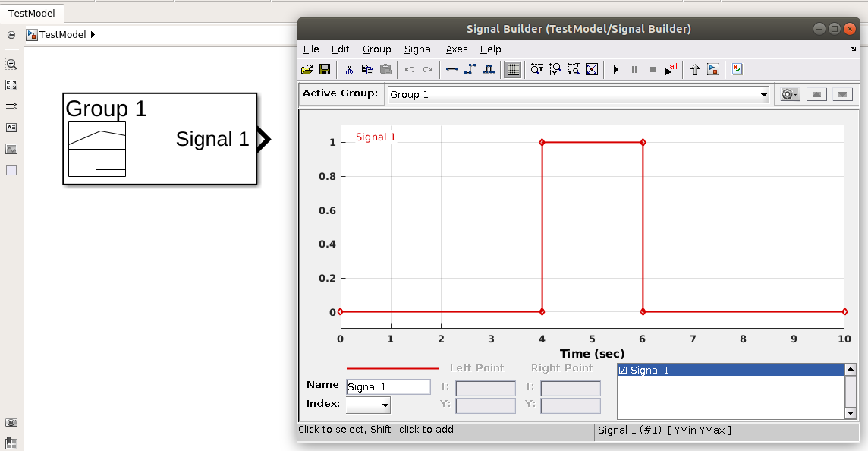Open the Axes menu

457,49
